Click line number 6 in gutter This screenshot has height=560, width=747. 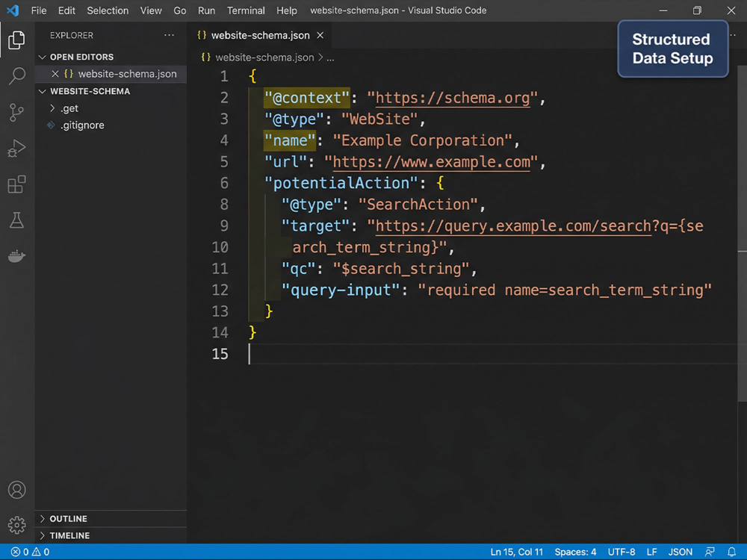click(224, 184)
